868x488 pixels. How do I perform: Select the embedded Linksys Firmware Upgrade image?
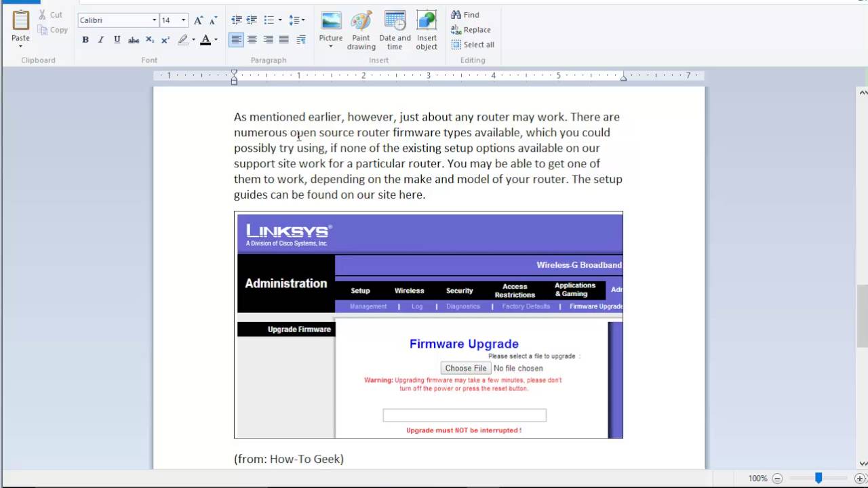tap(429, 325)
